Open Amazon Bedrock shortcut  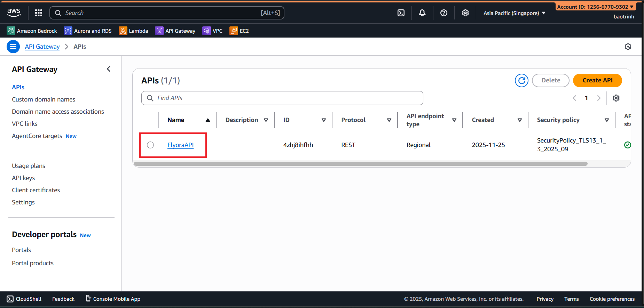point(32,31)
